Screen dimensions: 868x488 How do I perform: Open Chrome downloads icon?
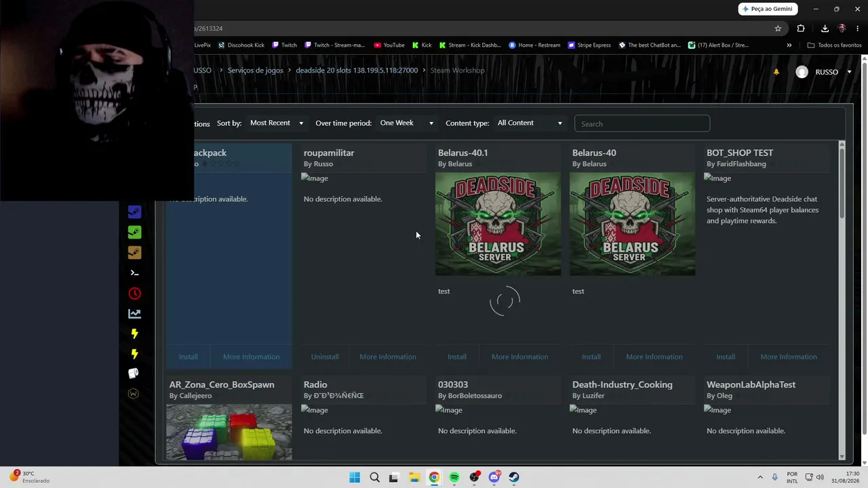[x=825, y=28]
